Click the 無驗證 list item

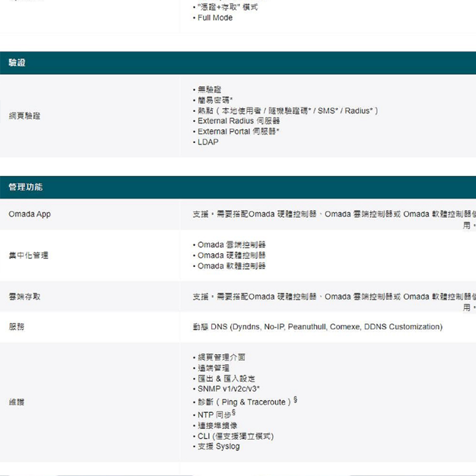pyautogui.click(x=209, y=89)
